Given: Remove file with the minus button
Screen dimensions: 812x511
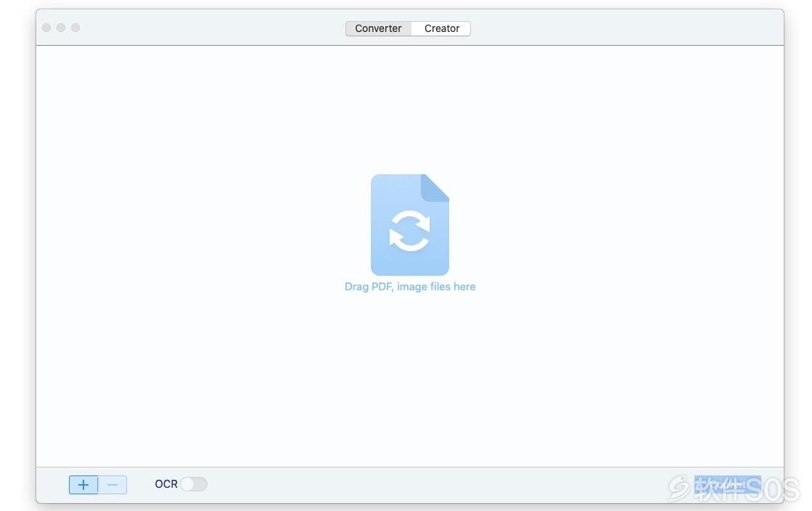Looking at the screenshot, I should coord(112,485).
